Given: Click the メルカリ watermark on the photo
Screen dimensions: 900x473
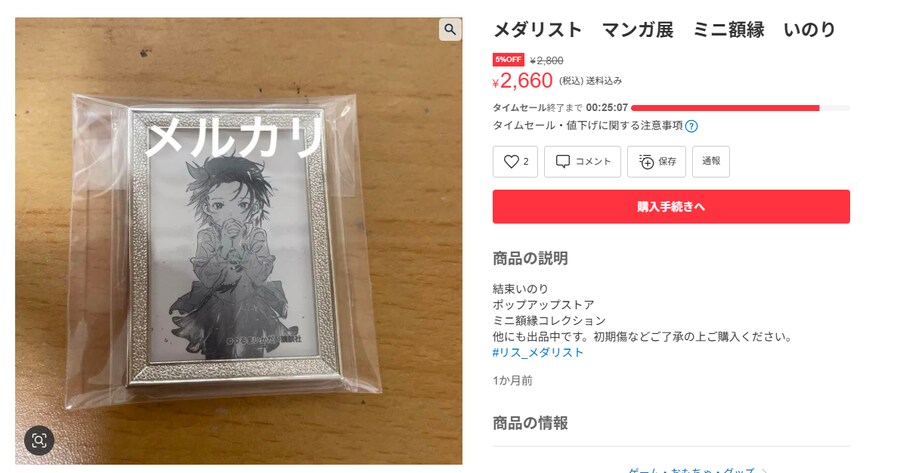Looking at the screenshot, I should (235, 137).
